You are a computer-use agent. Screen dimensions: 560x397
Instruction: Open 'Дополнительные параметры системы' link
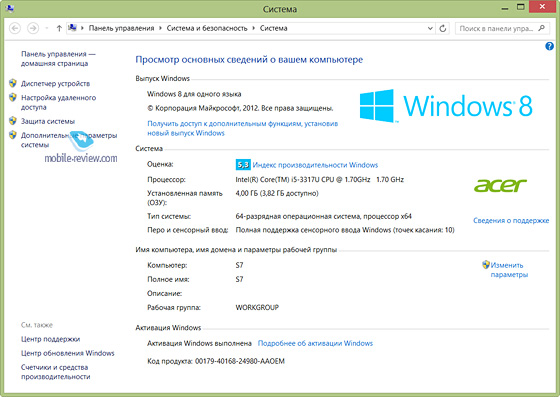69,140
